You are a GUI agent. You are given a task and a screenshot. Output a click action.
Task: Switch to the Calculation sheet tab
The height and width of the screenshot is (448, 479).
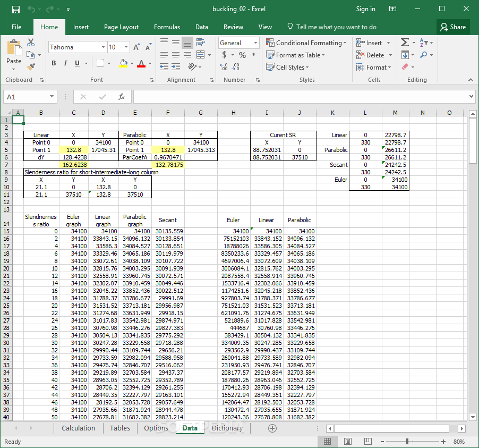[x=78, y=428]
